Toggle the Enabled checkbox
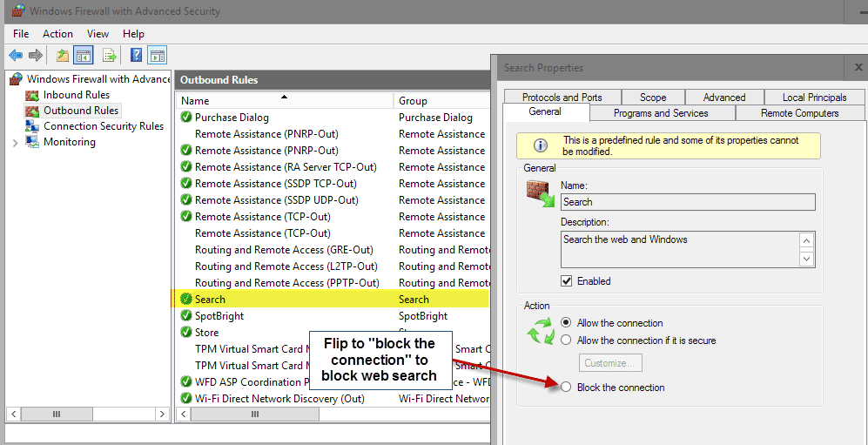Viewport: 868px width, 445px height. 566,281
